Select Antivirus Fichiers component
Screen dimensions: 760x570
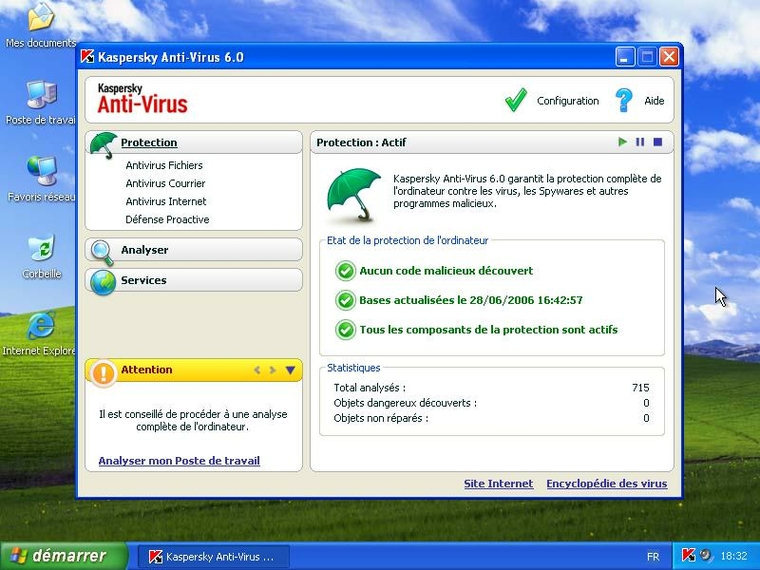tap(164, 165)
